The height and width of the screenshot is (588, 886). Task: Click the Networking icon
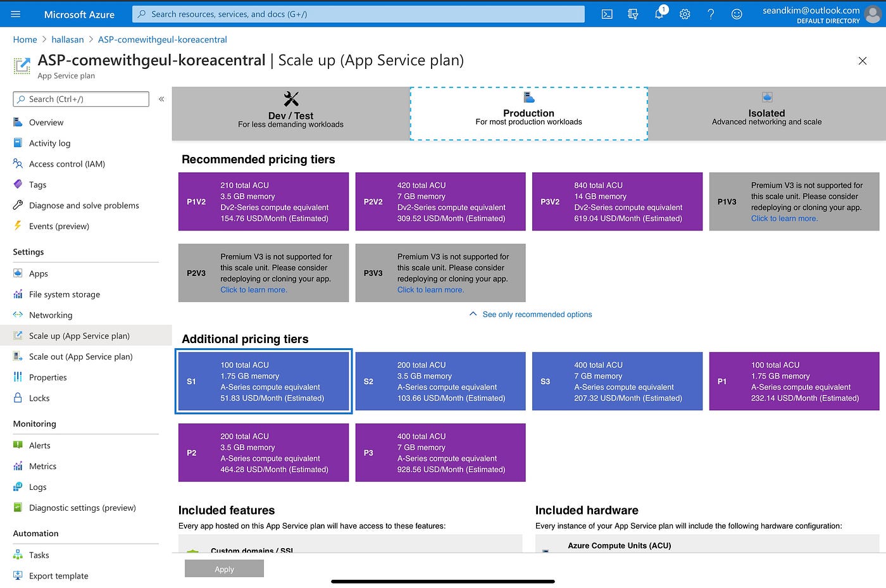tap(18, 315)
